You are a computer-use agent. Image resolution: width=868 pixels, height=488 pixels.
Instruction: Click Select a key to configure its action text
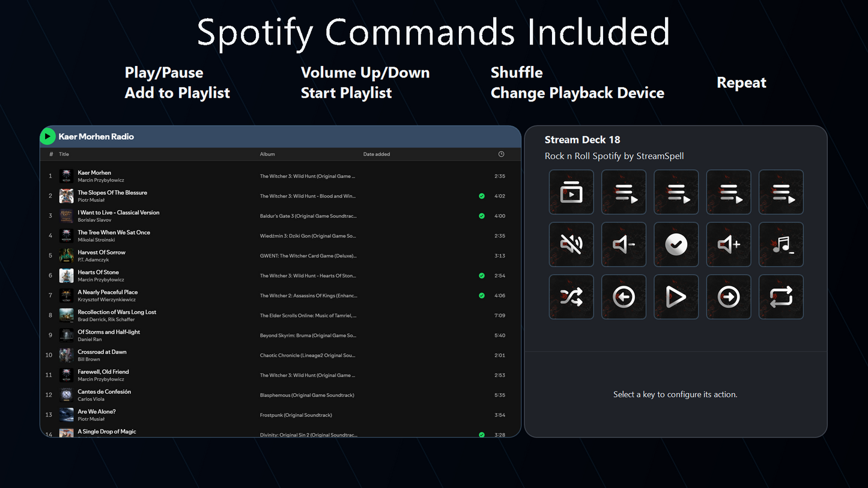tap(675, 394)
